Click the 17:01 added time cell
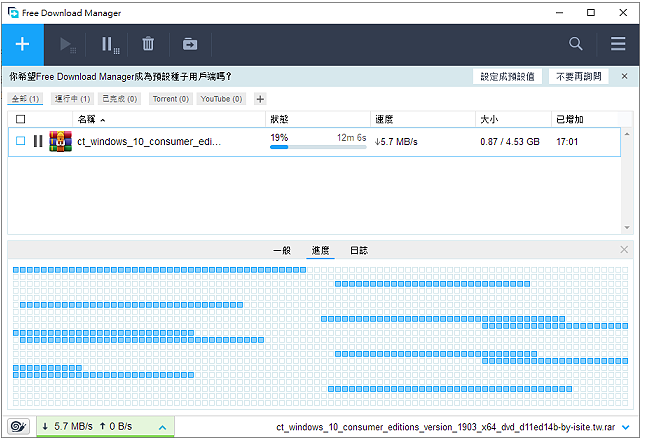 [x=567, y=142]
